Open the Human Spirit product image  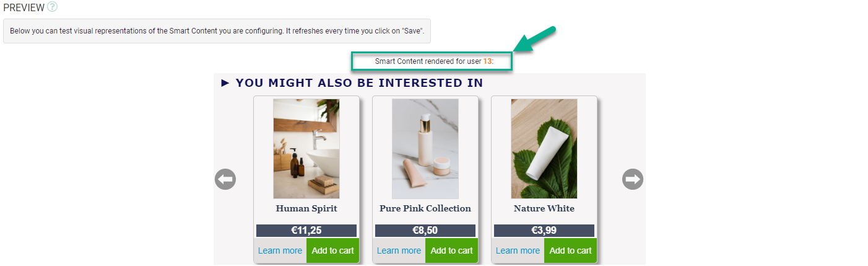coord(306,149)
